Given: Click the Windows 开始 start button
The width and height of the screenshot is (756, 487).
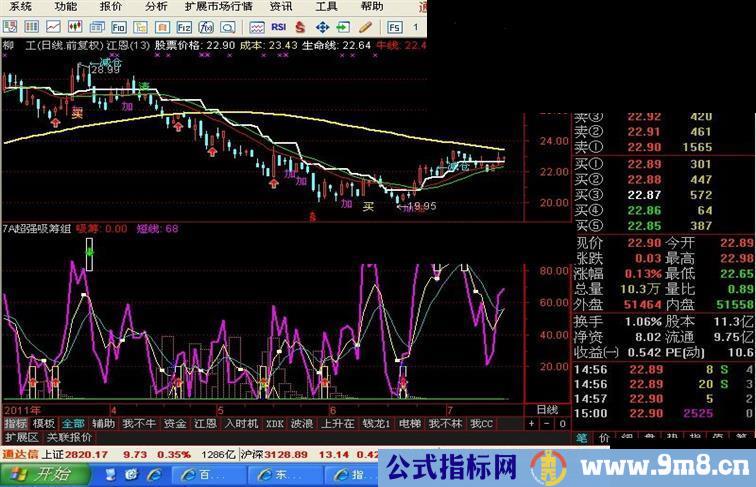Looking at the screenshot, I should point(45,474).
